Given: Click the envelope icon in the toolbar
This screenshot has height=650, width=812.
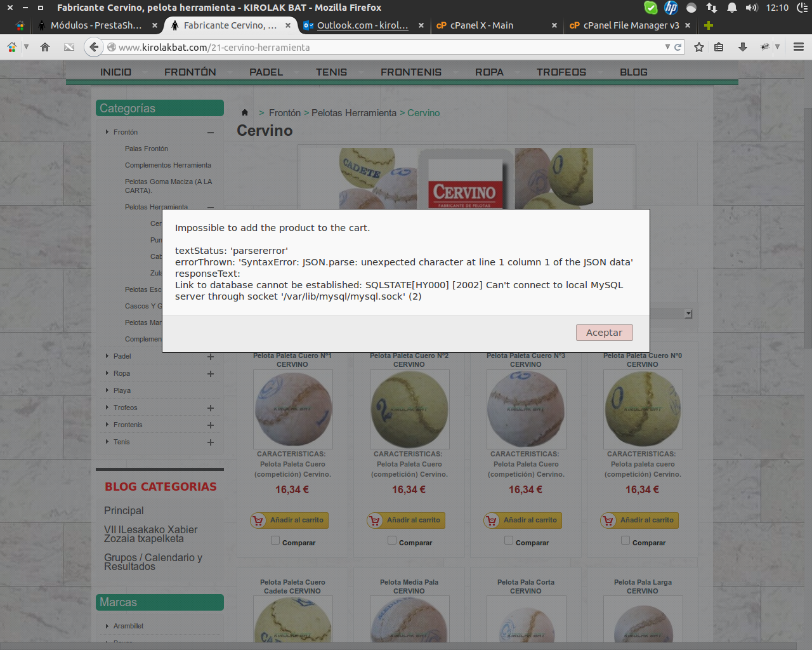Looking at the screenshot, I should 69,47.
